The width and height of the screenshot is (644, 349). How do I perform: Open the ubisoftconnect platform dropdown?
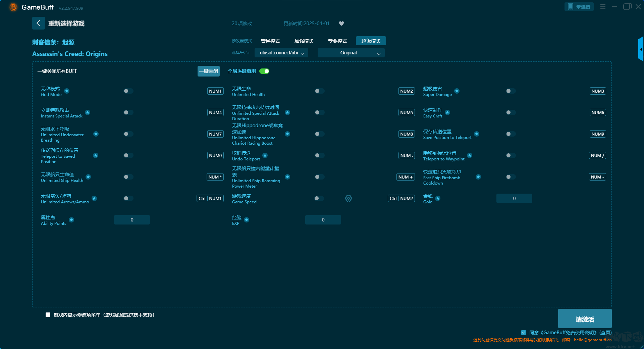pos(281,53)
